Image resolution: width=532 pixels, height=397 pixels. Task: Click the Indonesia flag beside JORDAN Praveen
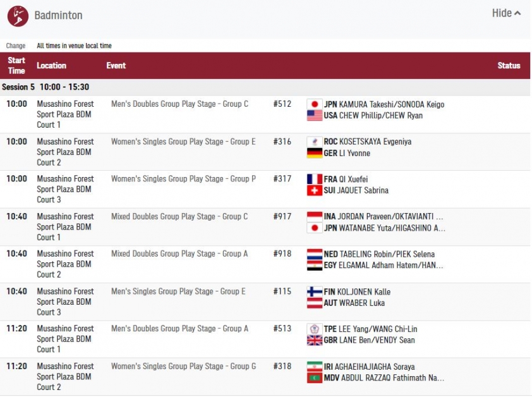coord(315,217)
